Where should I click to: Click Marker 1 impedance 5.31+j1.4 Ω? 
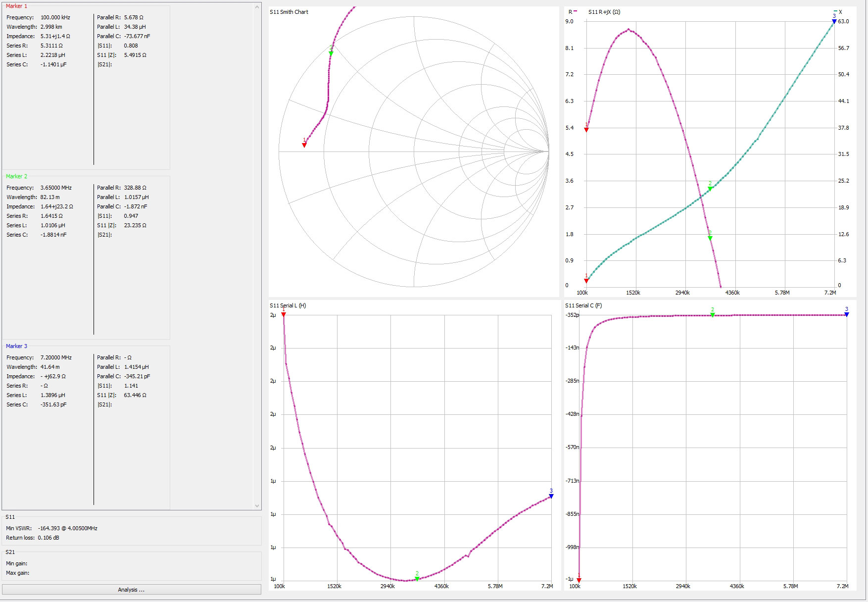coord(55,36)
